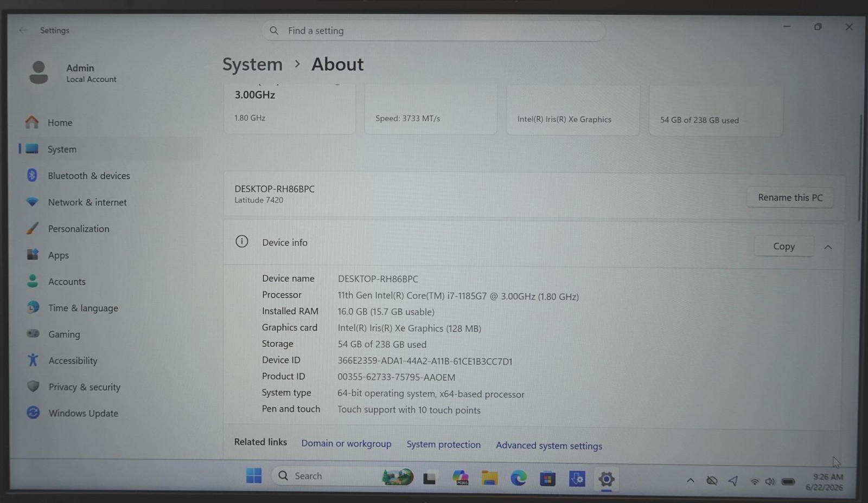Open File Explorer from the taskbar
Viewport: 868px width, 503px height.
489,478
